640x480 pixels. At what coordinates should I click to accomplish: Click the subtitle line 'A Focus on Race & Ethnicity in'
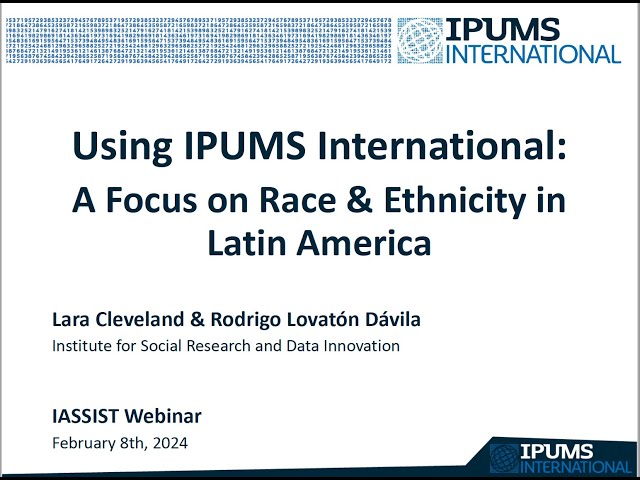point(319,200)
